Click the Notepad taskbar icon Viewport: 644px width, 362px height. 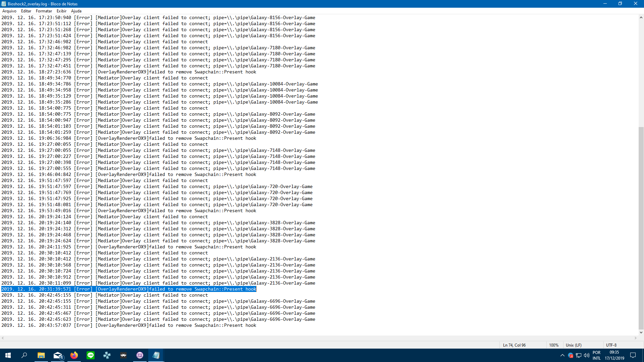click(x=156, y=355)
